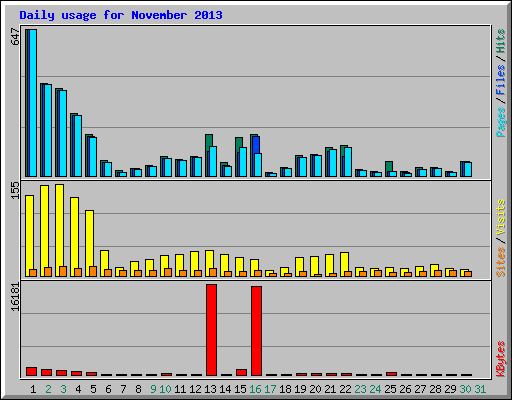
Task: Click the 155 value on the visits axis
Action: pyautogui.click(x=15, y=191)
